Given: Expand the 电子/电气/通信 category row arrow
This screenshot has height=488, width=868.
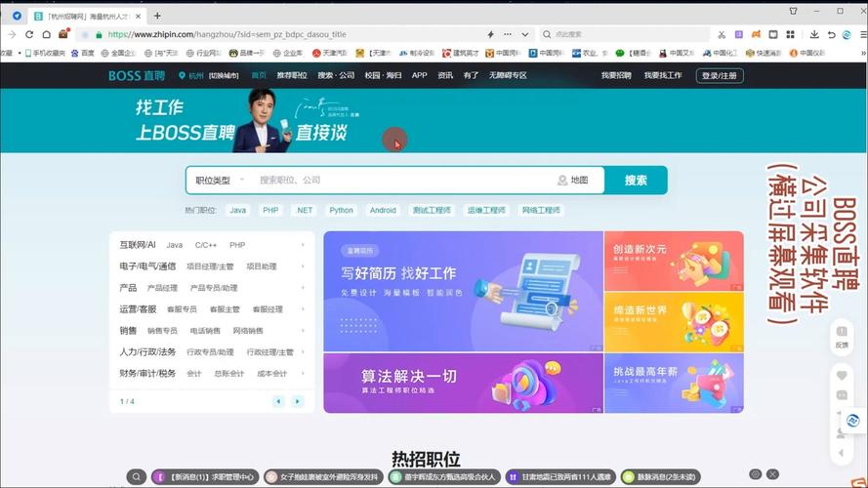Looking at the screenshot, I should 303,266.
